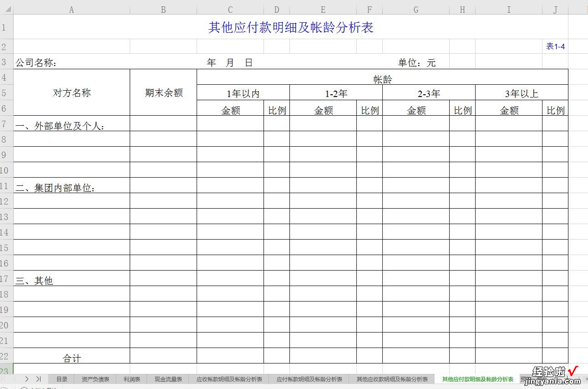Select the 对方名称 header cell
588x389 pixels.
click(x=71, y=92)
